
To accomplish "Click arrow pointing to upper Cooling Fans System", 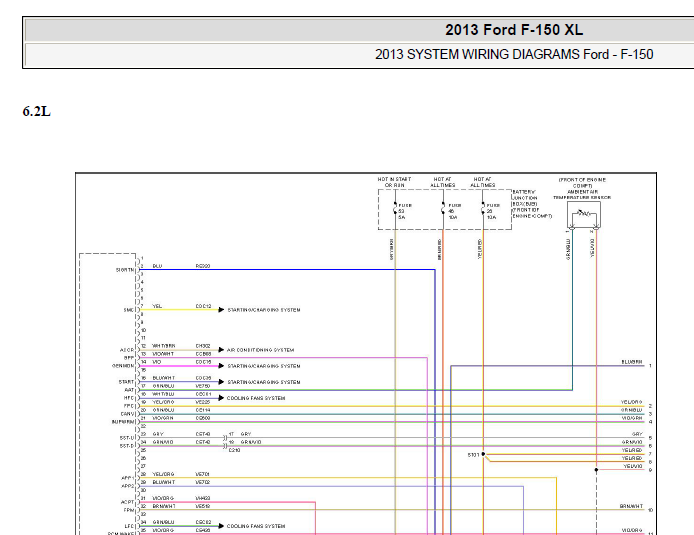I will (221, 398).
